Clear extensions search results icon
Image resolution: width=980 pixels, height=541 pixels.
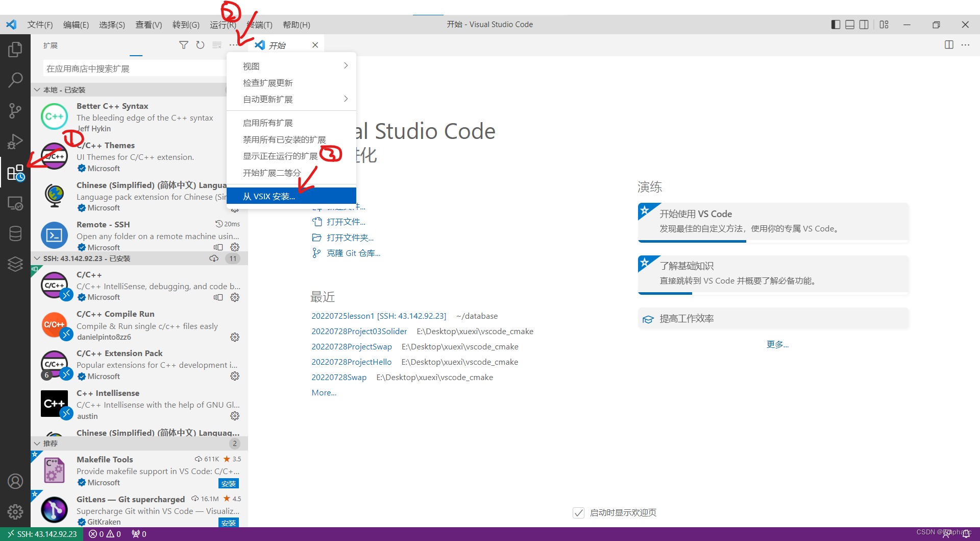217,45
